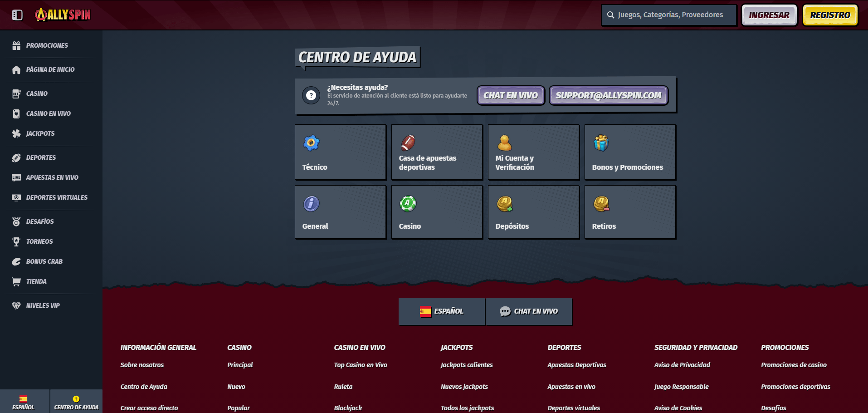This screenshot has height=413, width=868.
Task: Open Todos los jackpots footer link
Action: click(467, 408)
